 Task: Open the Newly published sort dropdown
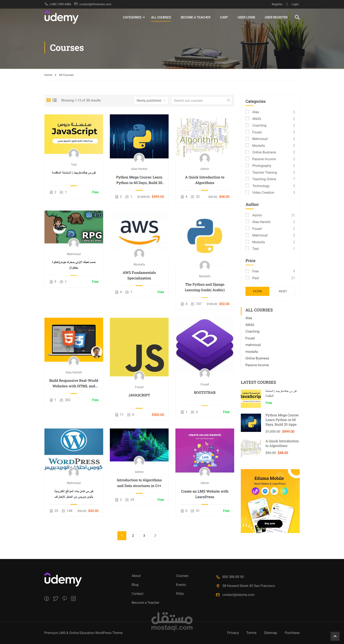151,100
